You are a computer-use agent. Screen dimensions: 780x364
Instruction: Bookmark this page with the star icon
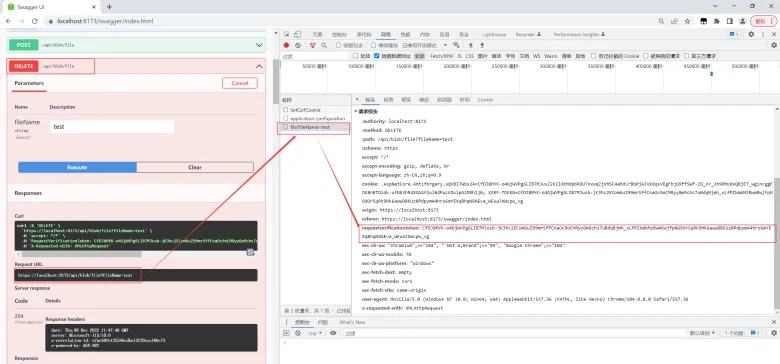coord(687,21)
